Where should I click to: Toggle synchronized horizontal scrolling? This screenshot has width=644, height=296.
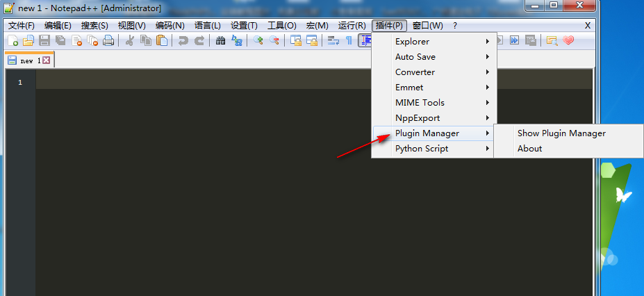pos(312,40)
